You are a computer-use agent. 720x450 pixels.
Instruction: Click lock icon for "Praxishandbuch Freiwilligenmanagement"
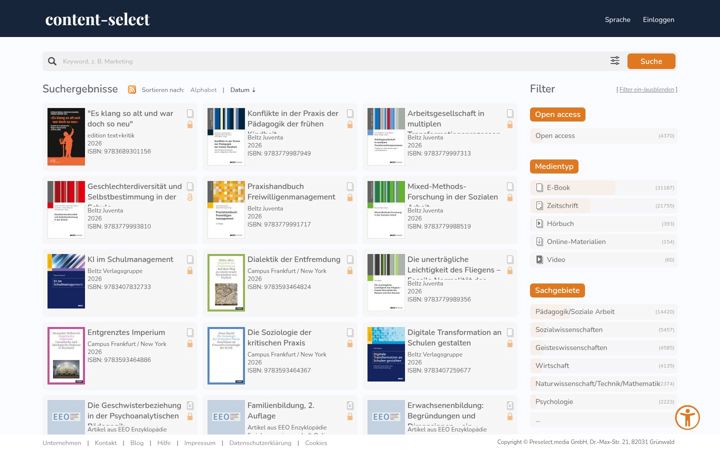click(x=350, y=197)
